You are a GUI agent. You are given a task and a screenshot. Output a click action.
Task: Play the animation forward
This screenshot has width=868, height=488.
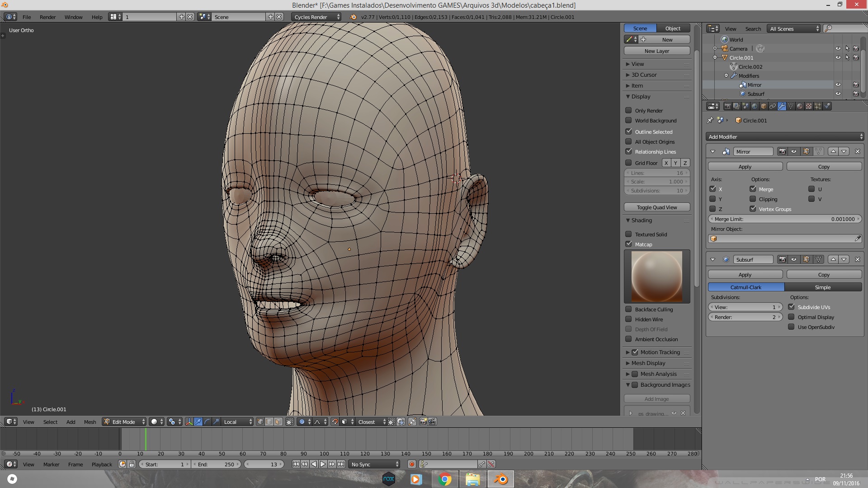pos(323,464)
